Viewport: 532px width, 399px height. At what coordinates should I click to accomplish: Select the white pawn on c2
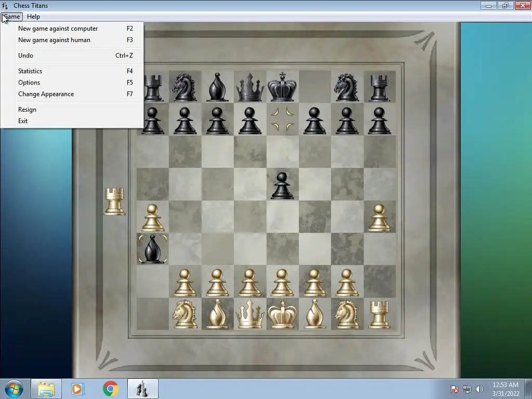pyautogui.click(x=217, y=283)
